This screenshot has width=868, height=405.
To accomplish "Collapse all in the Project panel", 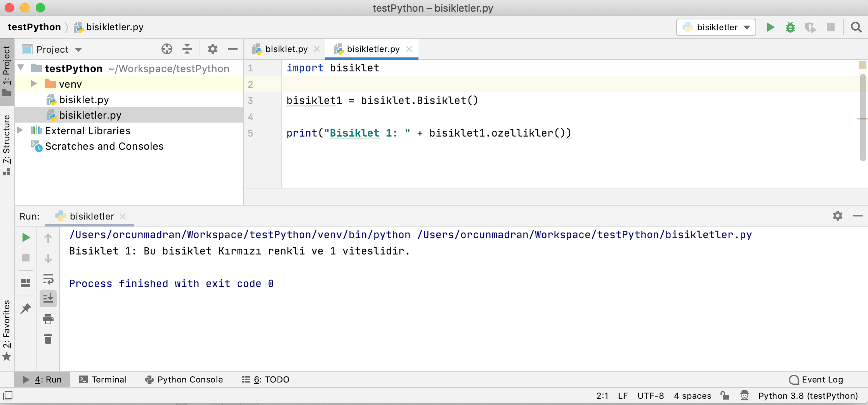I will (x=187, y=49).
